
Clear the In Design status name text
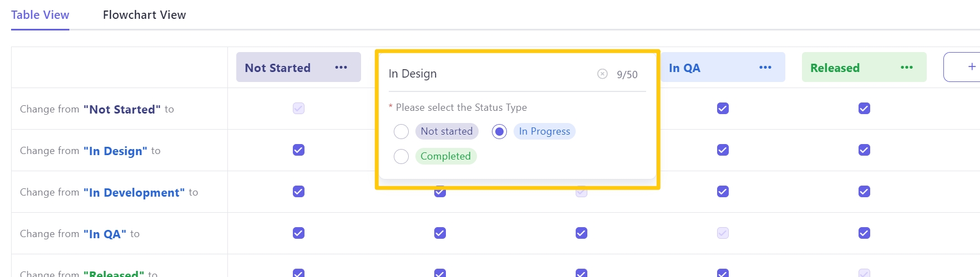pyautogui.click(x=602, y=74)
